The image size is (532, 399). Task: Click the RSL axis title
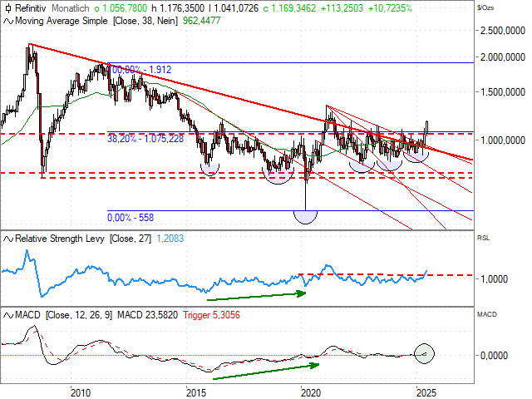click(x=483, y=238)
